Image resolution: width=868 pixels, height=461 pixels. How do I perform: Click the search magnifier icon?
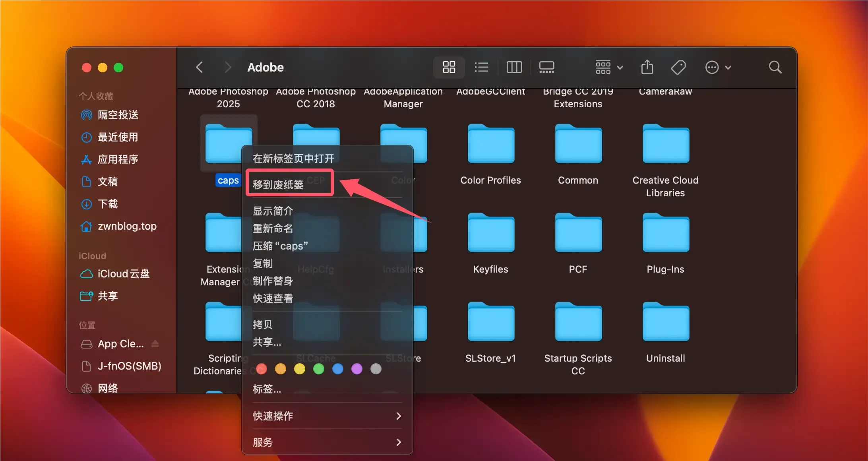(x=775, y=67)
